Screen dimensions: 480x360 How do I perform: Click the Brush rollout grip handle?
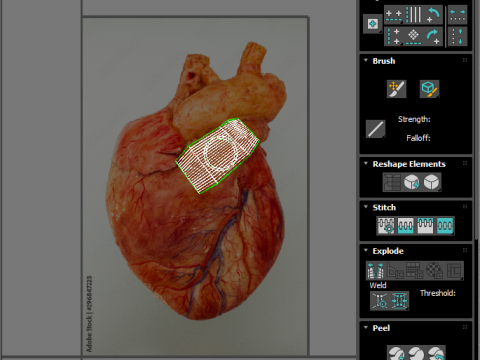[x=465, y=60]
